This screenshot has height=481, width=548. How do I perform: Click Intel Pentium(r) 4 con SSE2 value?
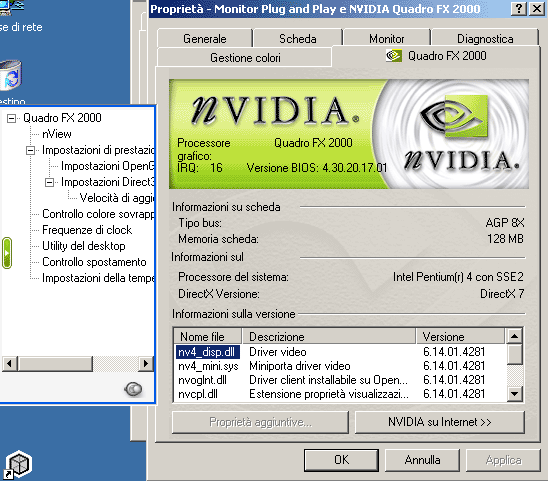[458, 277]
